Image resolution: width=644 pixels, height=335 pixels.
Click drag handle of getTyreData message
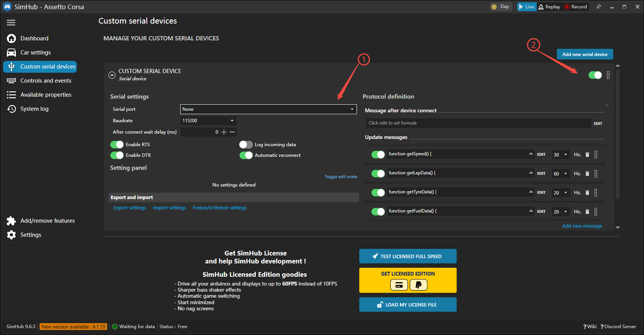(x=596, y=193)
